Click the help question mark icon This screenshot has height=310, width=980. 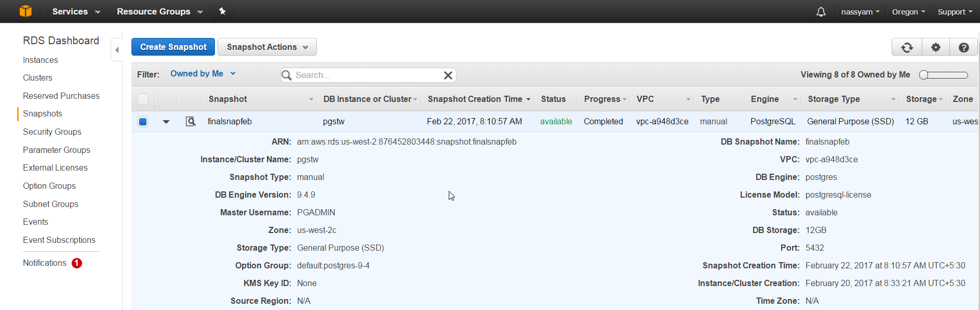click(x=964, y=47)
